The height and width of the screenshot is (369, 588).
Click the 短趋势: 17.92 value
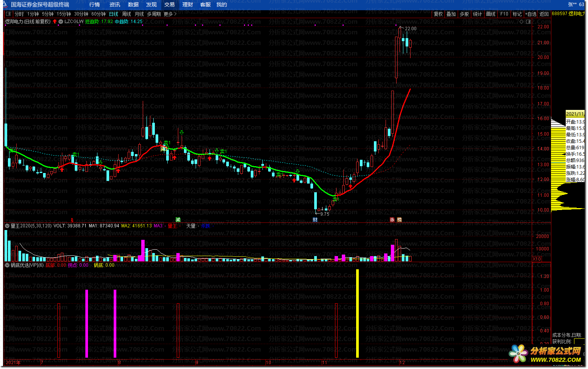pos(99,22)
